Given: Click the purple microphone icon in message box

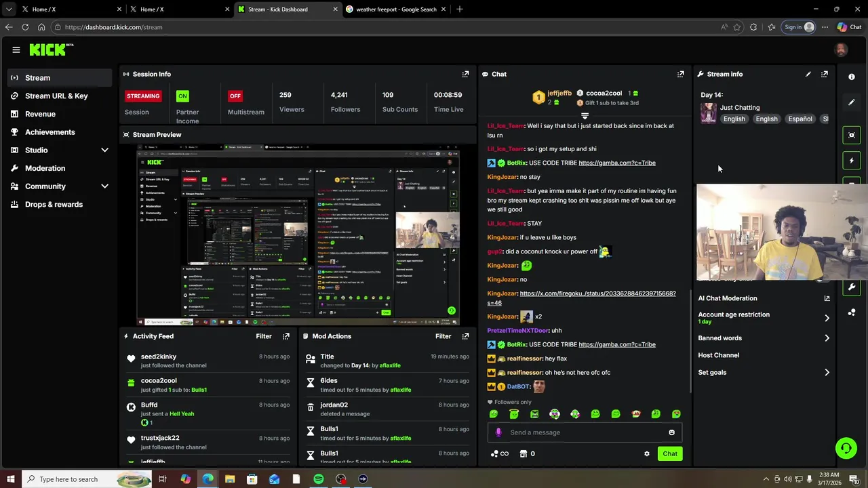Looking at the screenshot, I should pos(498,432).
